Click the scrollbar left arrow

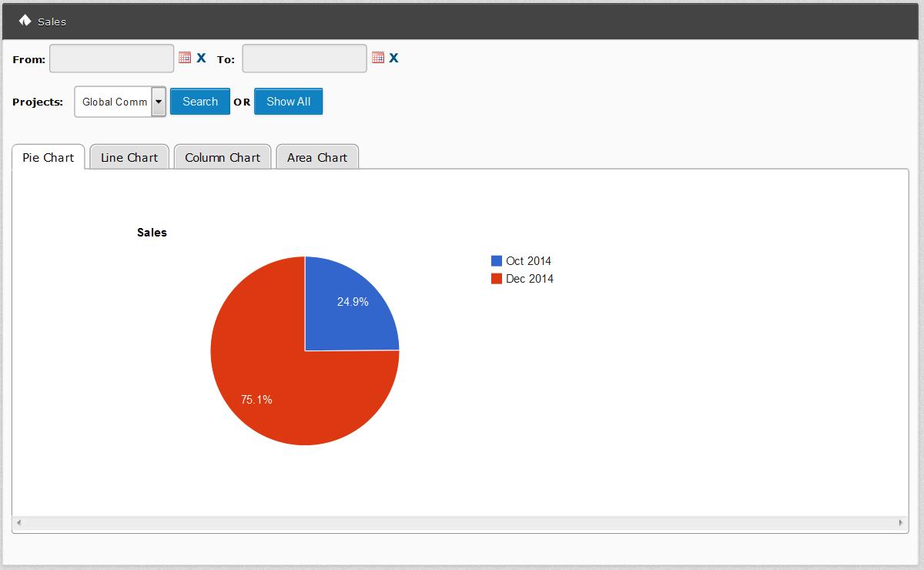click(x=19, y=523)
